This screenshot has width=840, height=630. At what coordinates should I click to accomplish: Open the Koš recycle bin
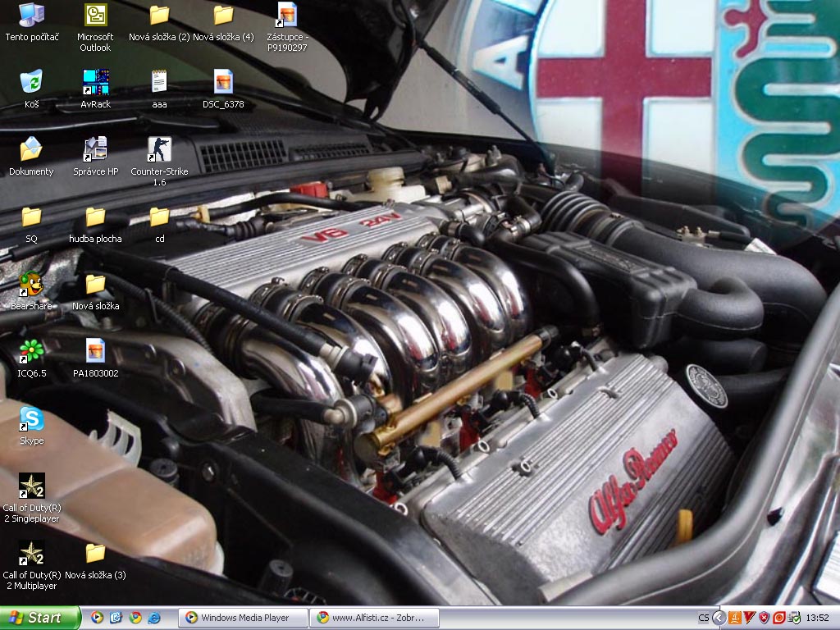pyautogui.click(x=31, y=83)
